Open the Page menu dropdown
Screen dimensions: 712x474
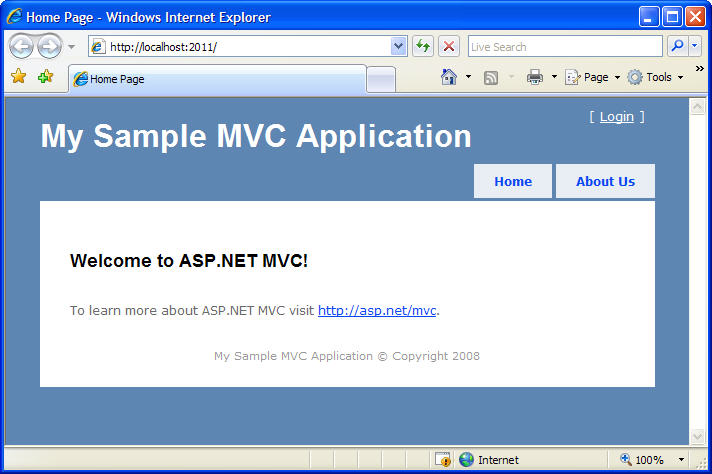592,77
